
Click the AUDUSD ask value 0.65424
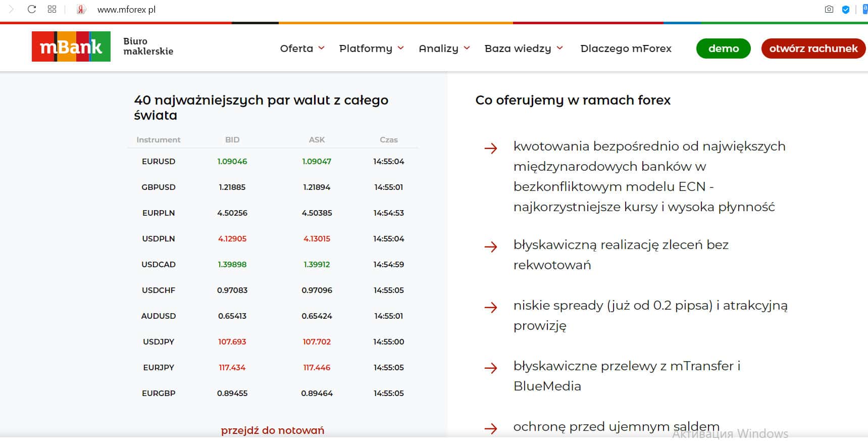(x=317, y=316)
